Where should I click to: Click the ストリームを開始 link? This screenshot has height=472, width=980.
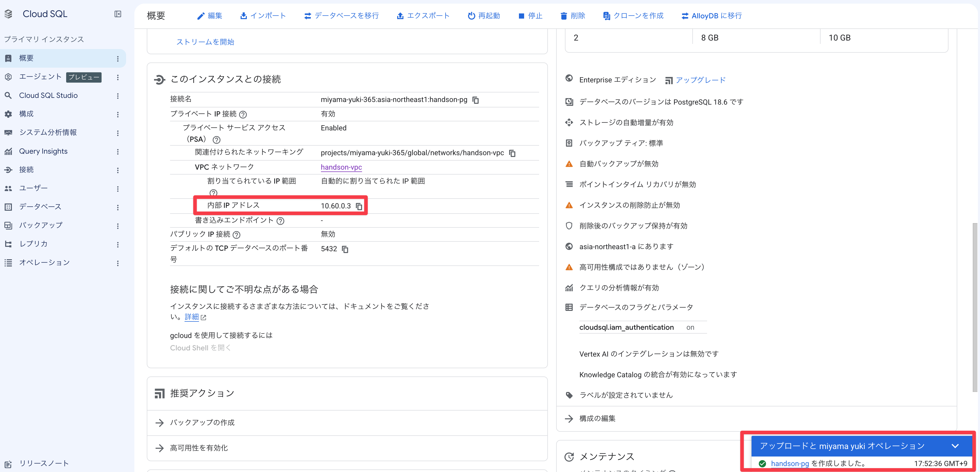pyautogui.click(x=205, y=42)
